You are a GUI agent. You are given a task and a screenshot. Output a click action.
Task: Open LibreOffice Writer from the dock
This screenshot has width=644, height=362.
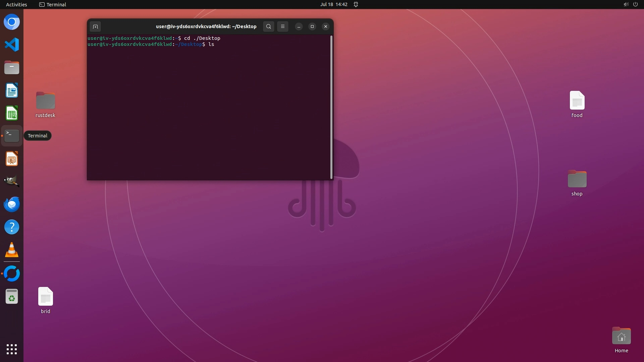12,90
